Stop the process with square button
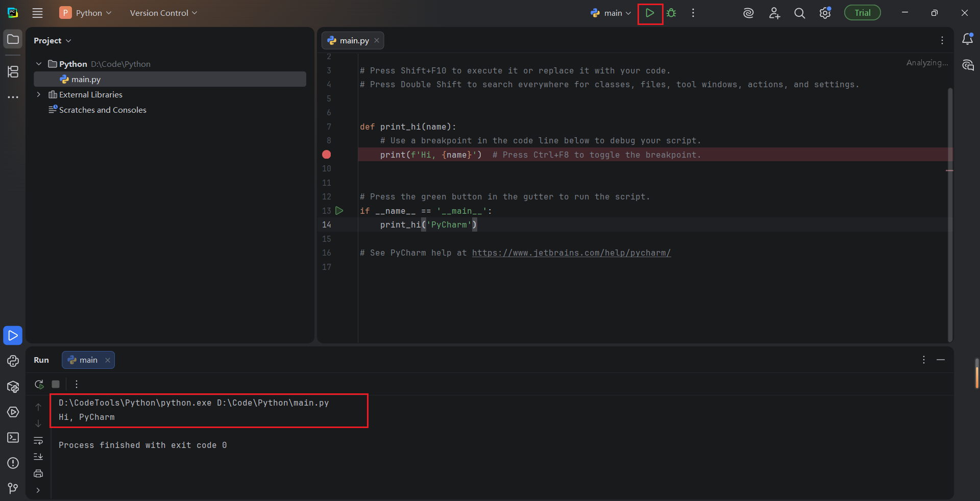Screen dimensions: 980x501 [56, 384]
